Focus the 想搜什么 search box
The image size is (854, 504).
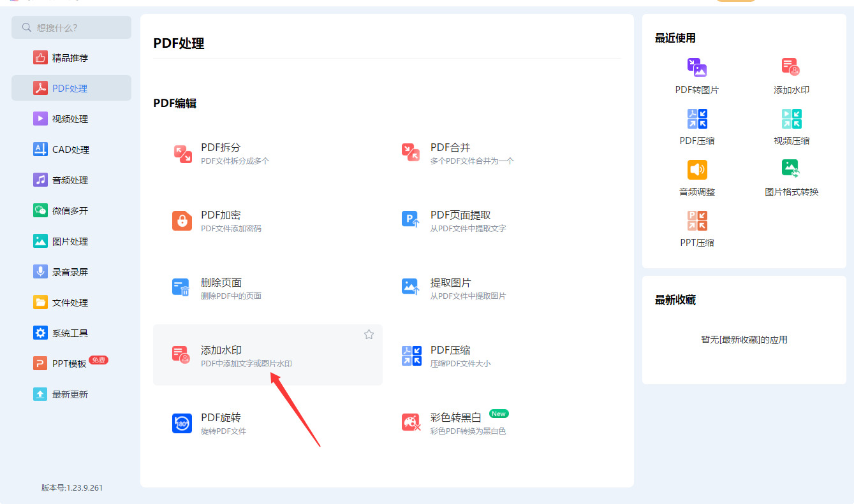click(x=71, y=27)
